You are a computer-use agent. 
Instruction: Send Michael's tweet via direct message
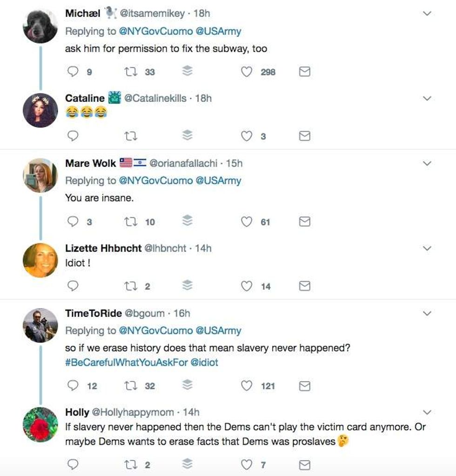(304, 72)
